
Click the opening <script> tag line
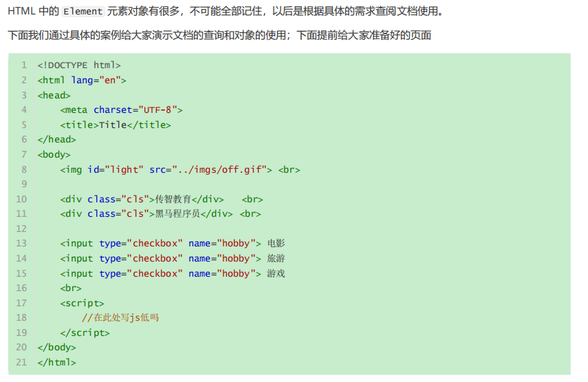pos(82,304)
